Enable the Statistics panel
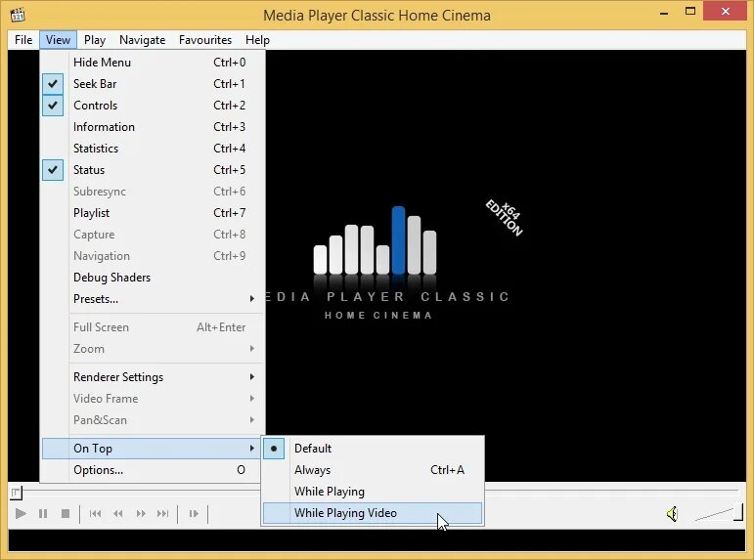Image resolution: width=754 pixels, height=560 pixels. [x=154, y=148]
